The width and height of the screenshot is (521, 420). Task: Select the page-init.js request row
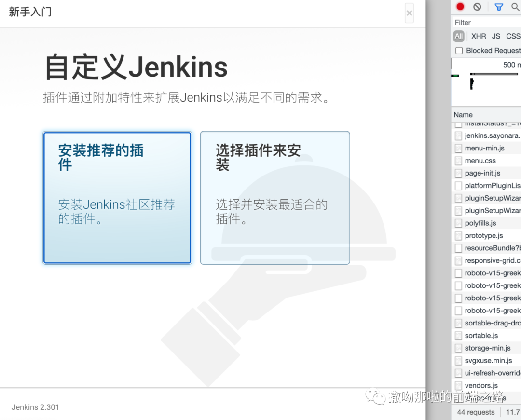486,173
